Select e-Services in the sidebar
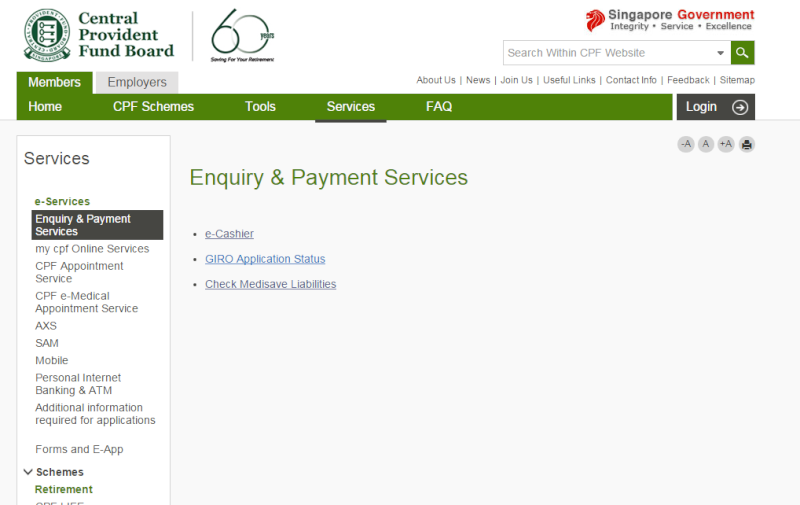This screenshot has width=800, height=505. 62,201
